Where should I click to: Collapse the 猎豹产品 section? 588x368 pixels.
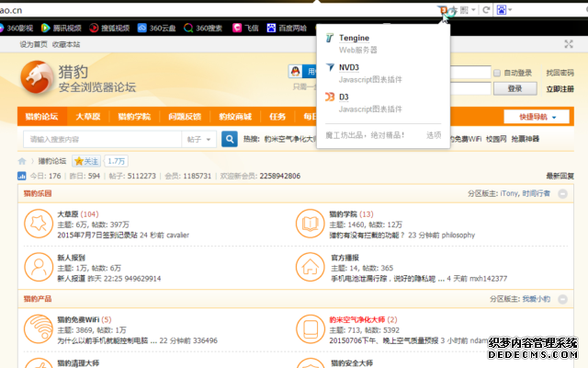tap(562, 299)
